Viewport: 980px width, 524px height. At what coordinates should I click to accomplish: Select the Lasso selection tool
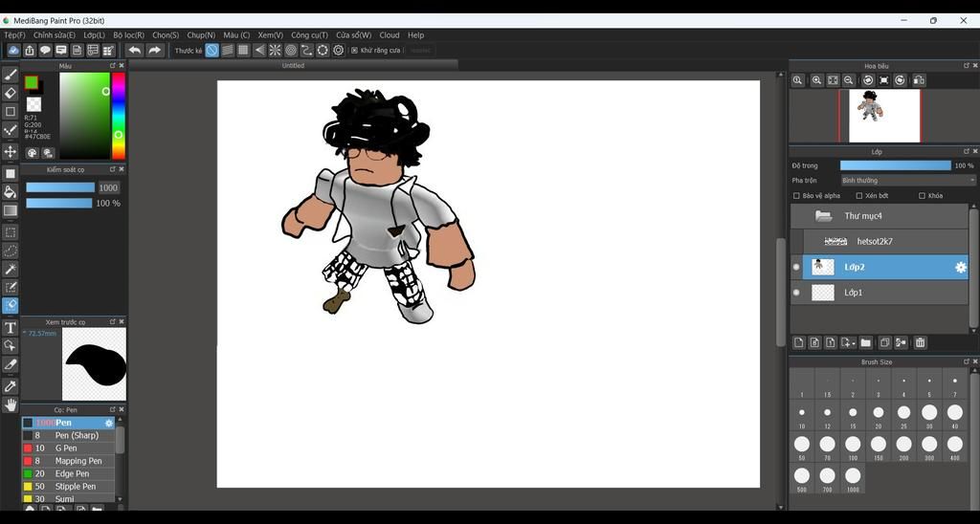pyautogui.click(x=10, y=251)
